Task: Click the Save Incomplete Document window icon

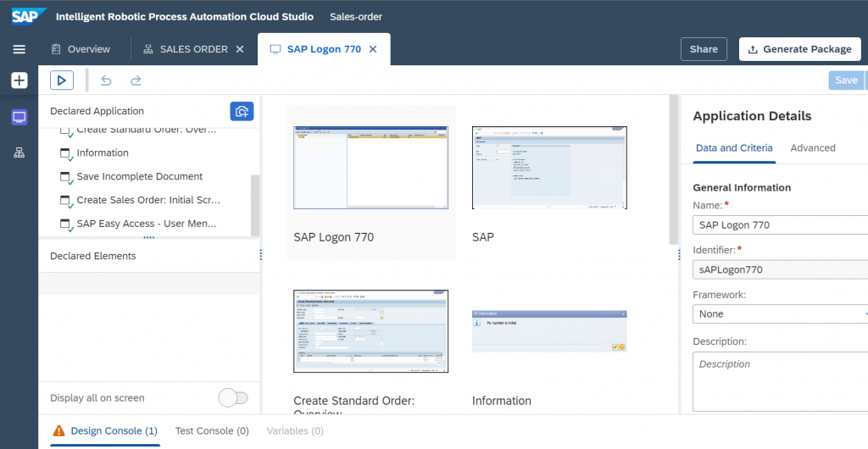Action: (66, 177)
